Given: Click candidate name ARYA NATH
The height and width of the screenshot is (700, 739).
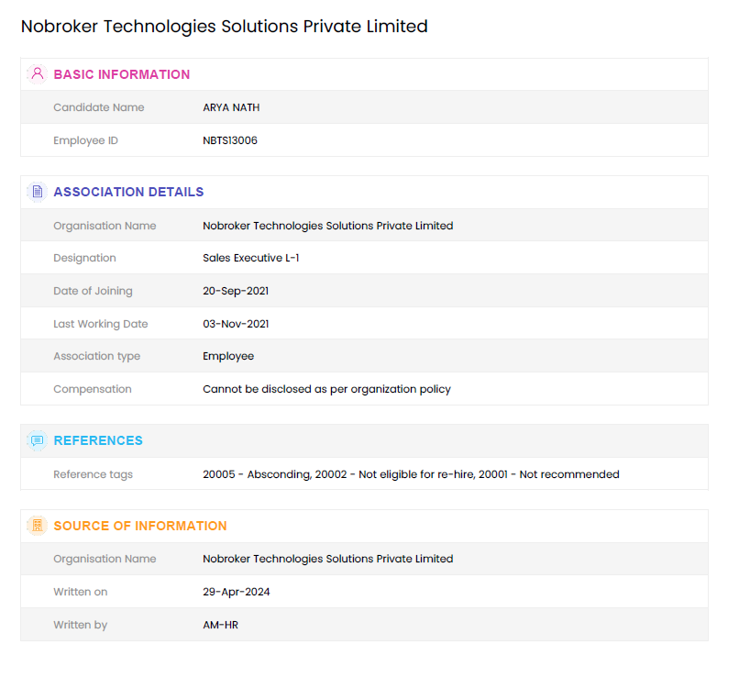Looking at the screenshot, I should click(x=231, y=107).
